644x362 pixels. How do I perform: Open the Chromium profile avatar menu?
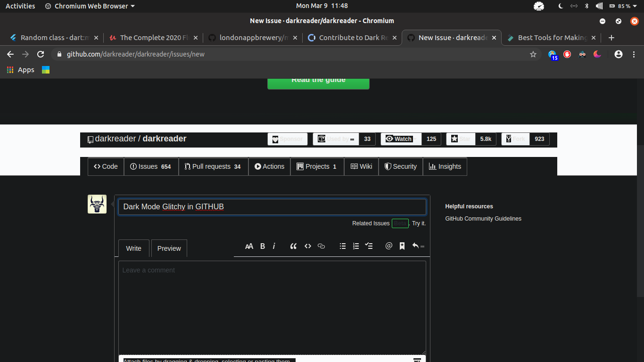[619, 54]
